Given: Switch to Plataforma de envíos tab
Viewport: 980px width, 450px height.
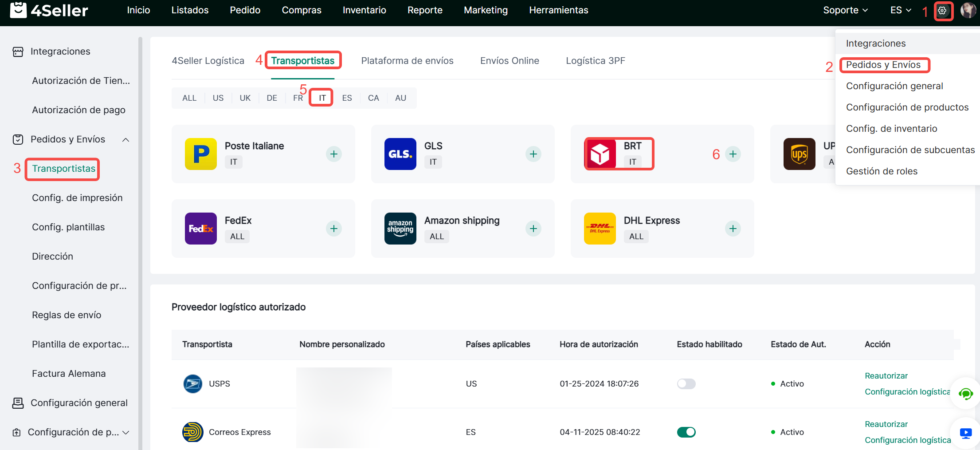Looking at the screenshot, I should (x=407, y=61).
